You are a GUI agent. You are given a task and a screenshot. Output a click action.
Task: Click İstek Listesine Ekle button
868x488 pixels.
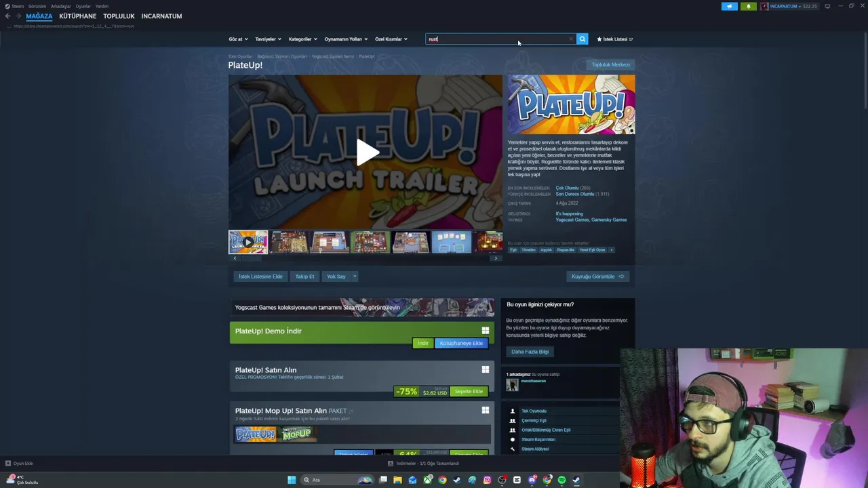click(x=260, y=277)
